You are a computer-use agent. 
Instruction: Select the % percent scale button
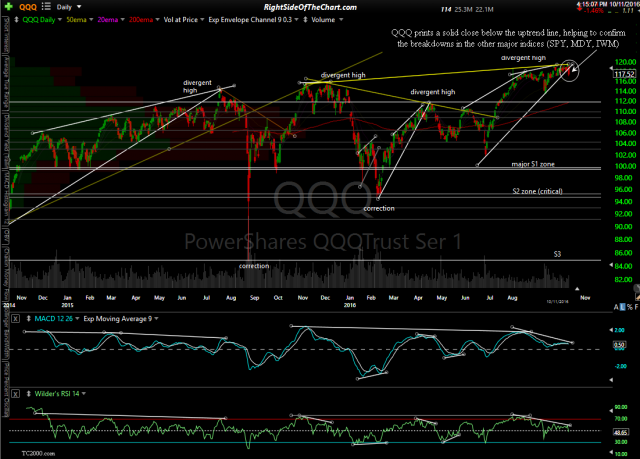tap(630, 307)
